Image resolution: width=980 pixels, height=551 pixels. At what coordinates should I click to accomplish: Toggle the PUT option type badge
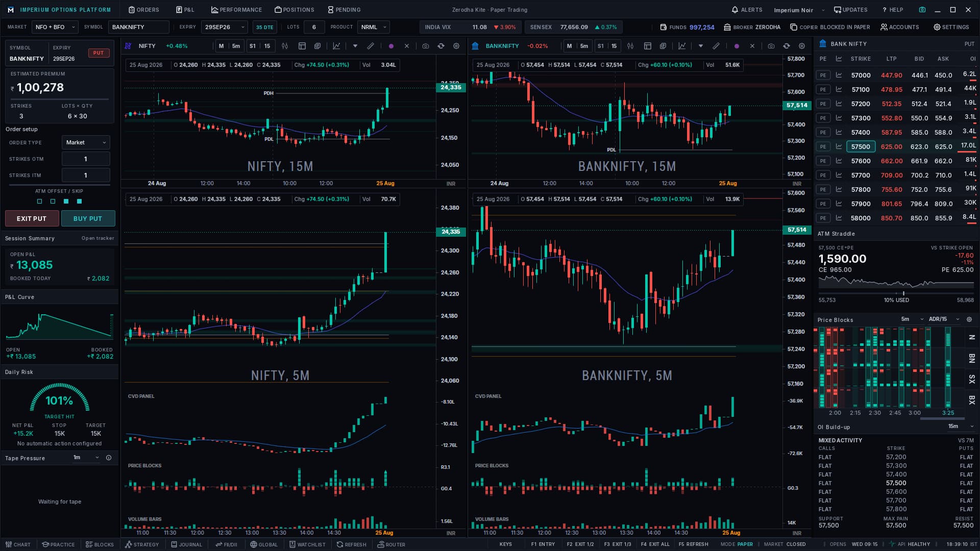(x=99, y=53)
